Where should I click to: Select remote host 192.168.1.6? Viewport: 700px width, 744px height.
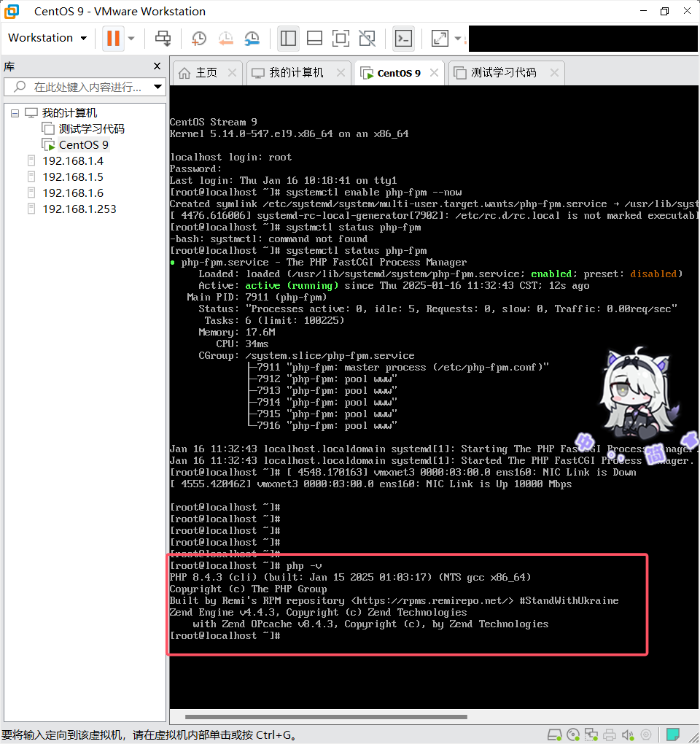click(x=73, y=193)
